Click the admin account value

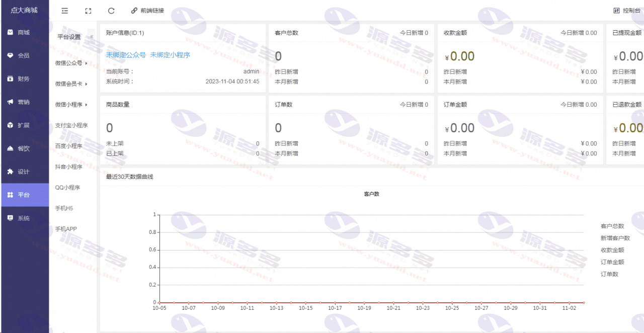(x=251, y=72)
